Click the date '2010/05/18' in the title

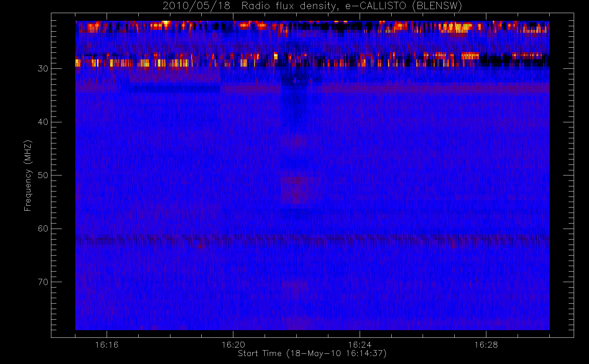pos(196,6)
